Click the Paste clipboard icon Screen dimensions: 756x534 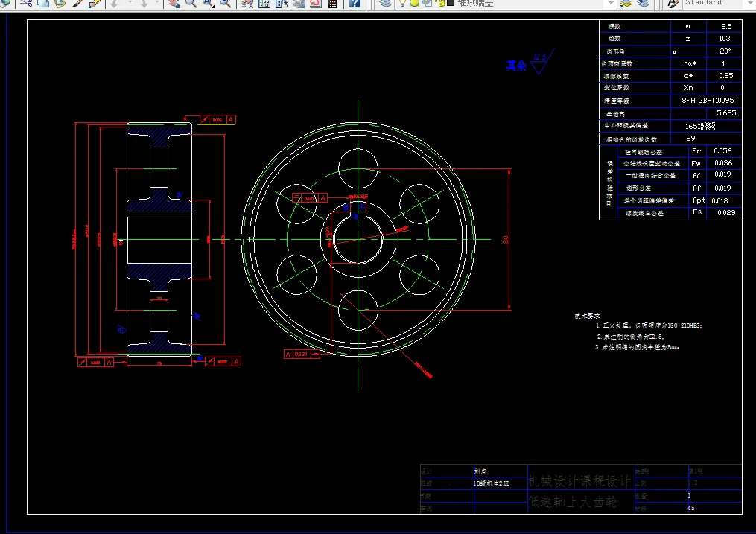(x=60, y=3)
